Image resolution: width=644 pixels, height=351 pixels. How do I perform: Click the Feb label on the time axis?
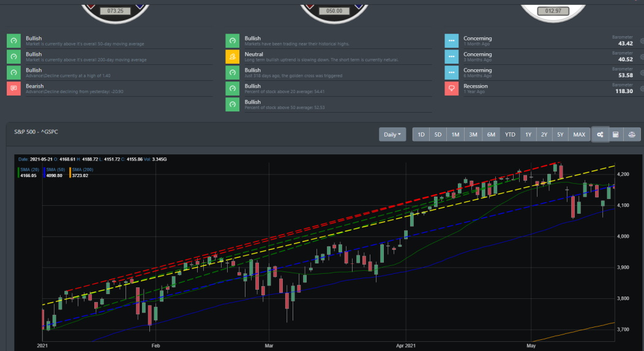click(155, 345)
